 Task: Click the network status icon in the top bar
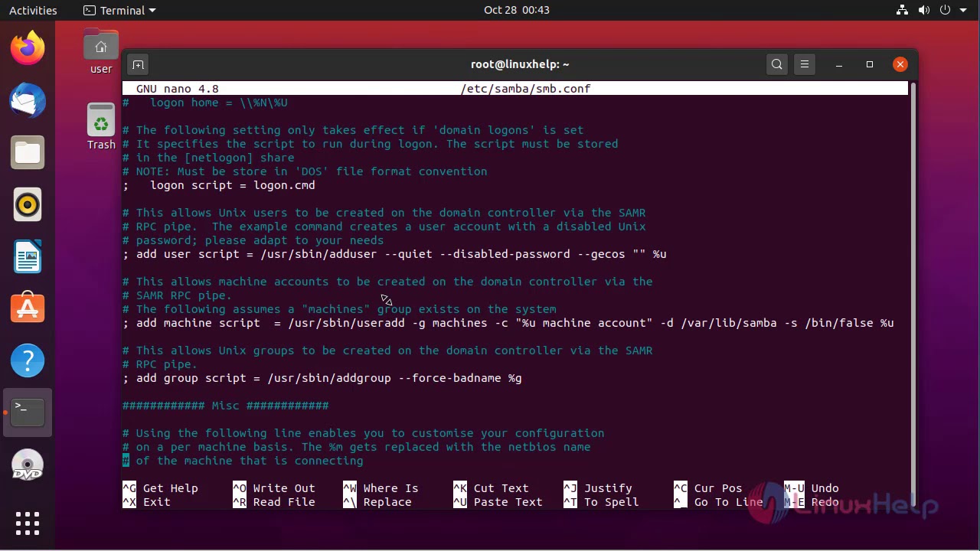click(902, 10)
